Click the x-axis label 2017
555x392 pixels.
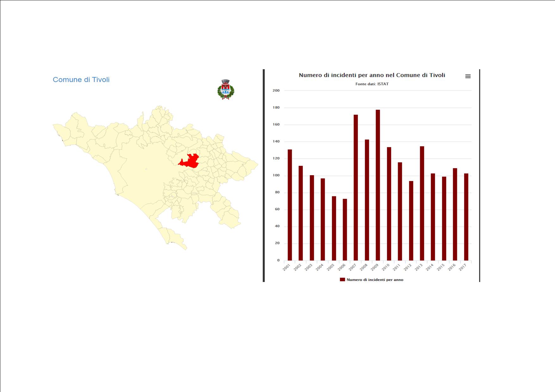click(463, 267)
